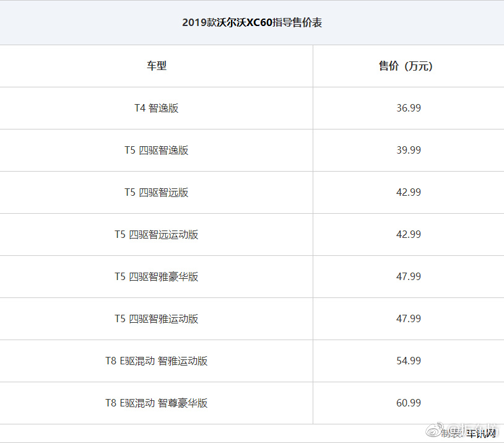The height and width of the screenshot is (443, 504).
Task: Select the 车型 column header
Action: pos(157,66)
